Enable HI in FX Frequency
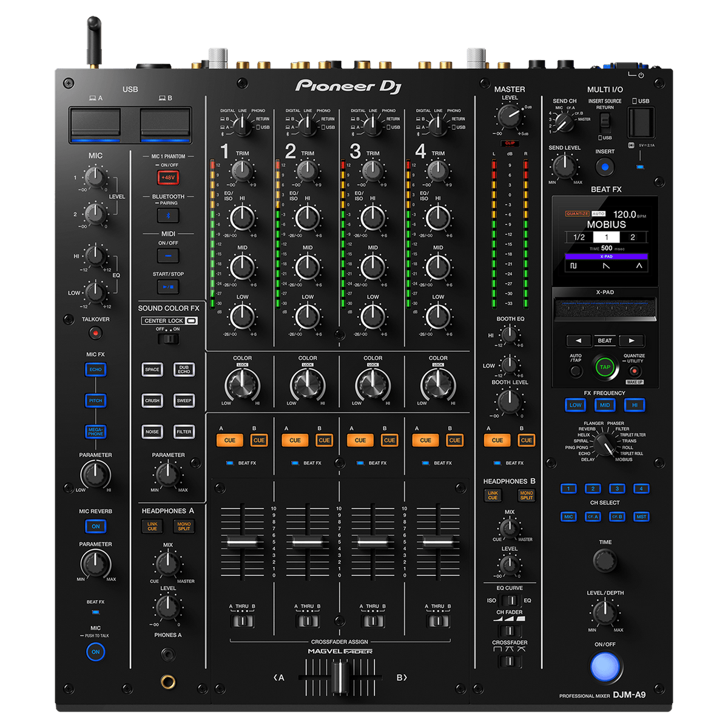The image size is (728, 728). (635, 405)
